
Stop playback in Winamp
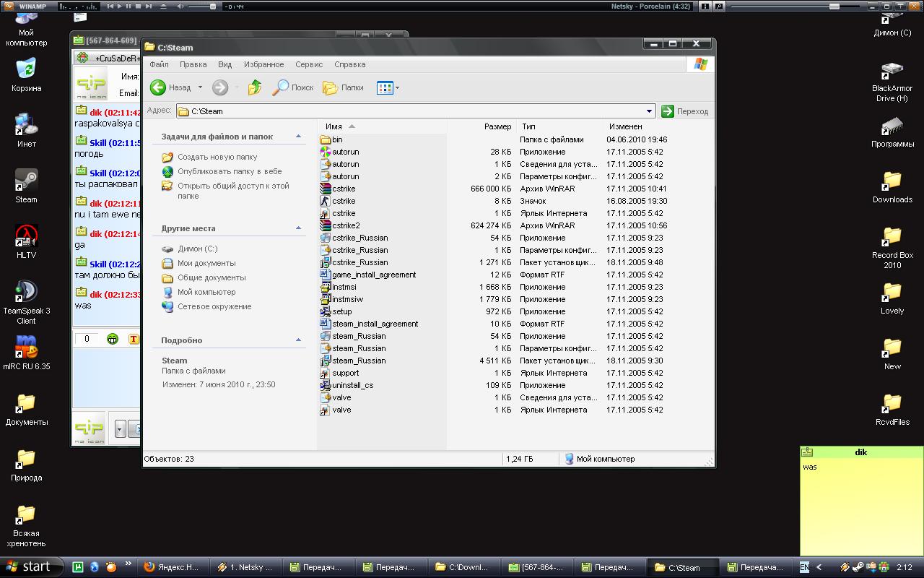pos(139,6)
